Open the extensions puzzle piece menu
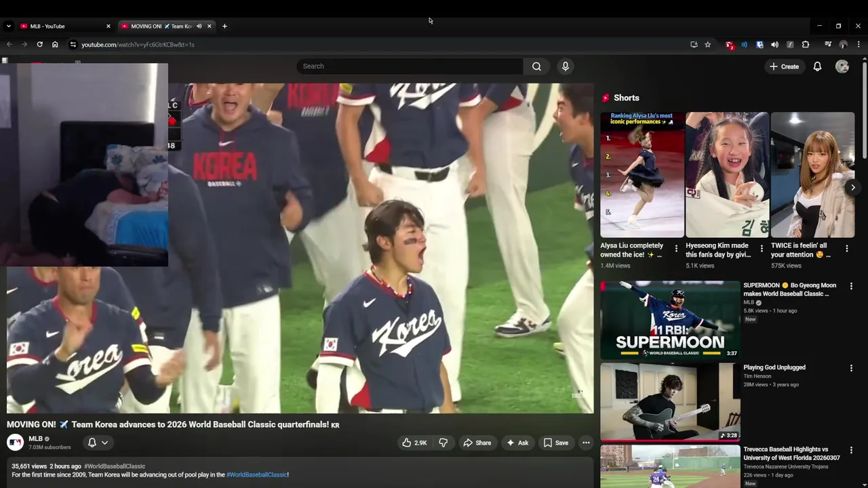 click(x=806, y=45)
